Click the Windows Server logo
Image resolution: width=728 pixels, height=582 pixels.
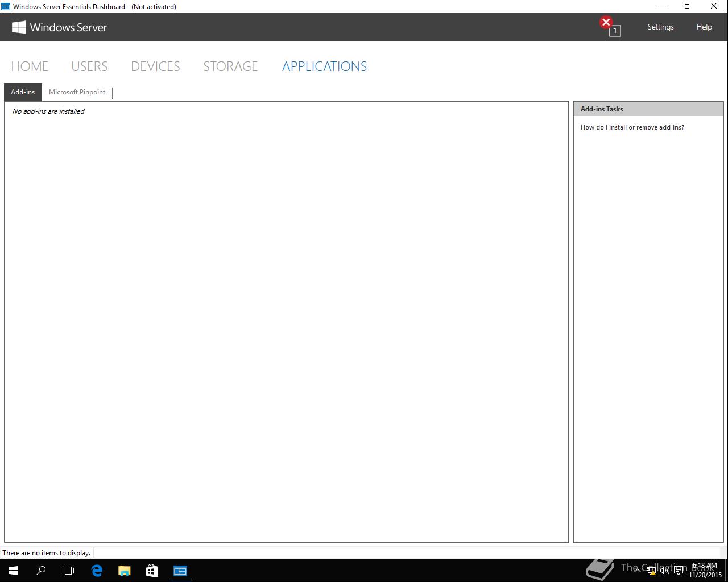click(x=60, y=27)
